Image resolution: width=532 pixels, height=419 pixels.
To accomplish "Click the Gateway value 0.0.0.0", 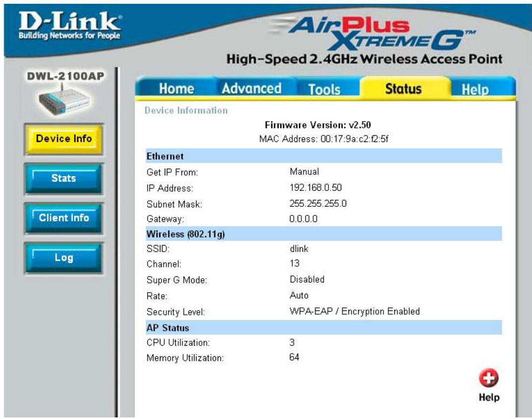I will 304,219.
